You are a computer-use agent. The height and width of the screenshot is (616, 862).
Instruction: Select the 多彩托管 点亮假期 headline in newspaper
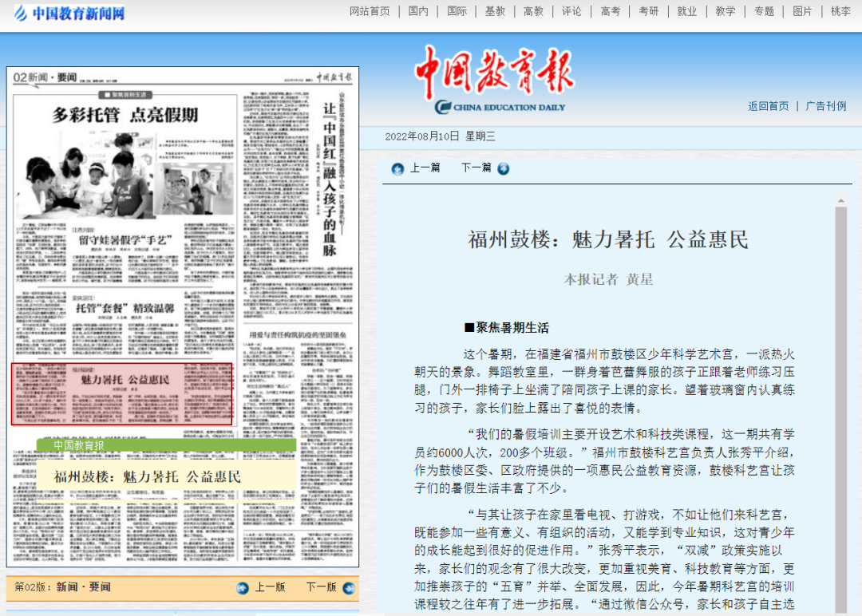pyautogui.click(x=125, y=115)
